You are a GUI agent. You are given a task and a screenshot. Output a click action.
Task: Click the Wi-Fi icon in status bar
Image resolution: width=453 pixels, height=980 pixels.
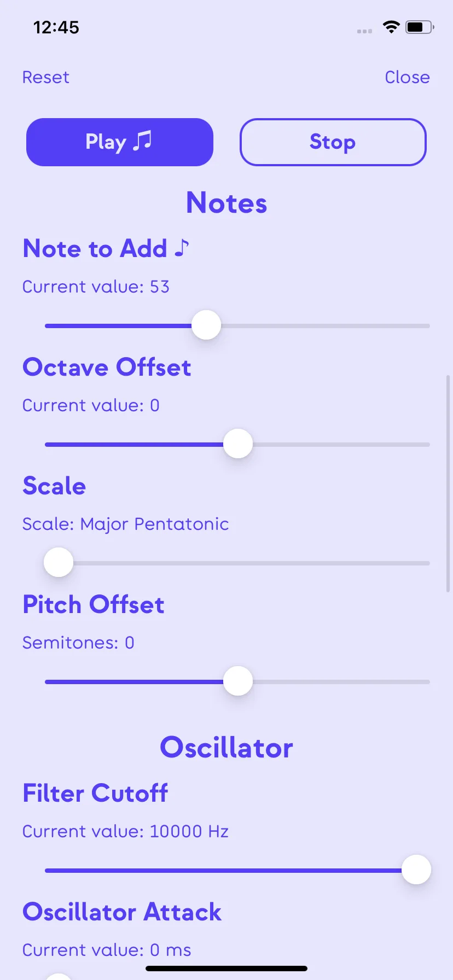tap(391, 27)
